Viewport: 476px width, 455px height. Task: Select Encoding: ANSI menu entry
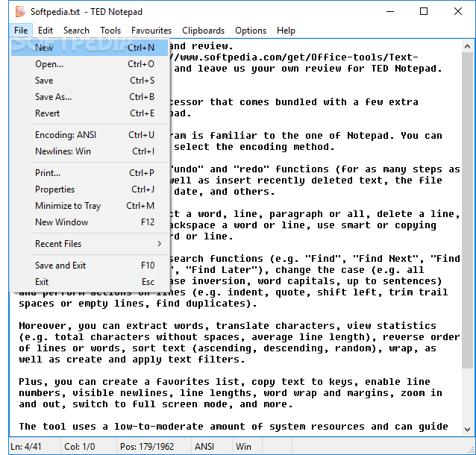tap(90, 135)
